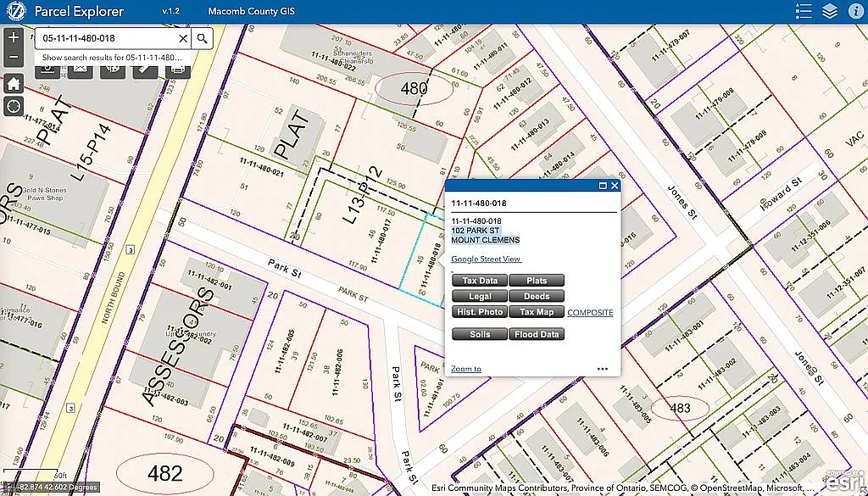This screenshot has width=868, height=496.
Task: Close the parcel info popup
Action: pos(615,186)
